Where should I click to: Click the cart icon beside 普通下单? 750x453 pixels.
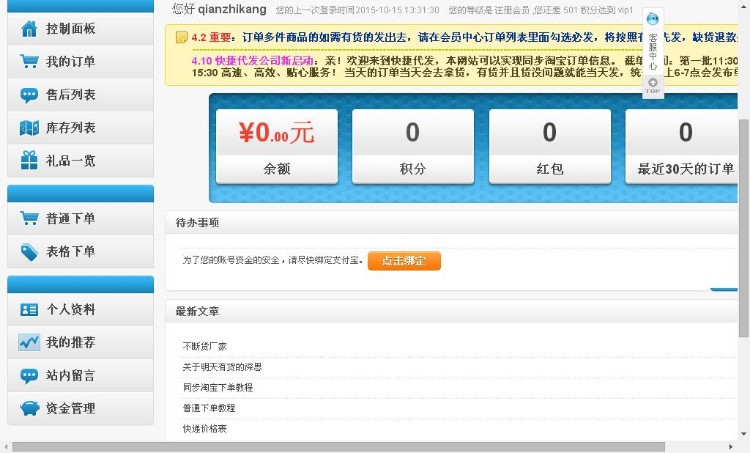(x=29, y=219)
